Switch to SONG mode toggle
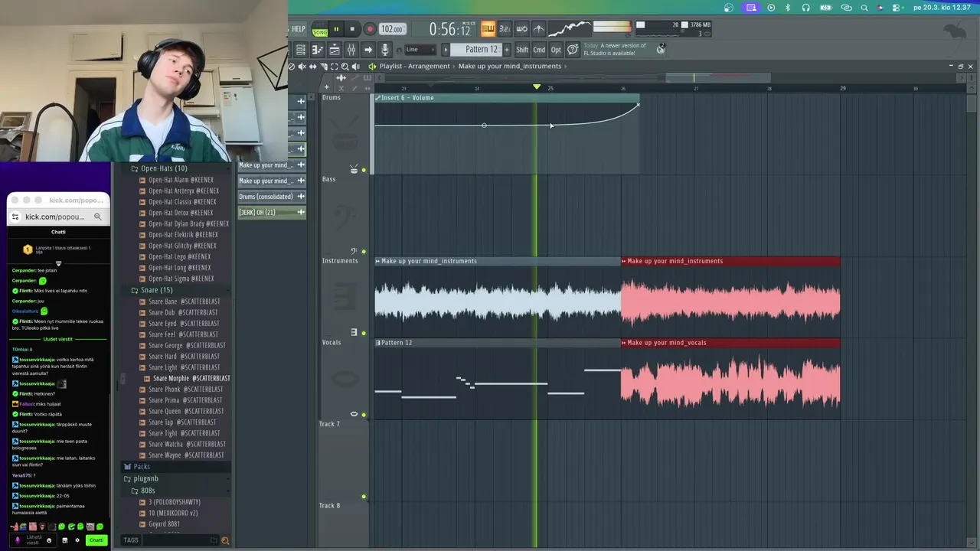This screenshot has height=551, width=980. click(320, 32)
